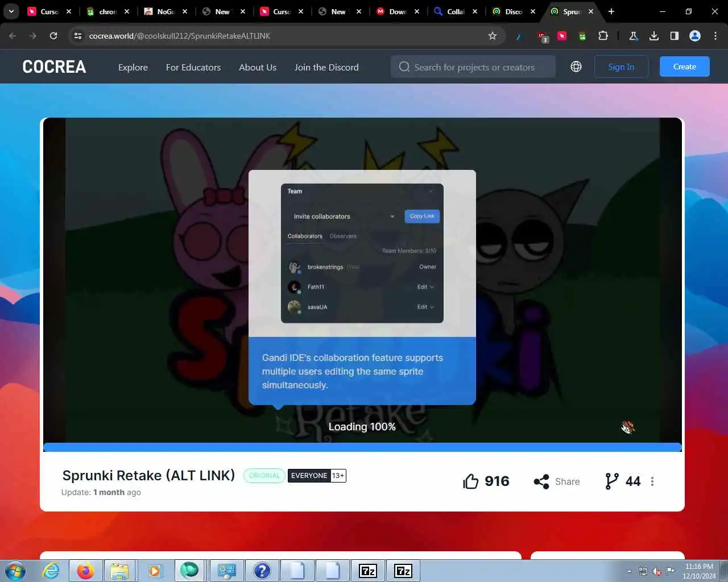Click the Loading 100% text
Screen dimensions: 728x582
click(x=362, y=427)
